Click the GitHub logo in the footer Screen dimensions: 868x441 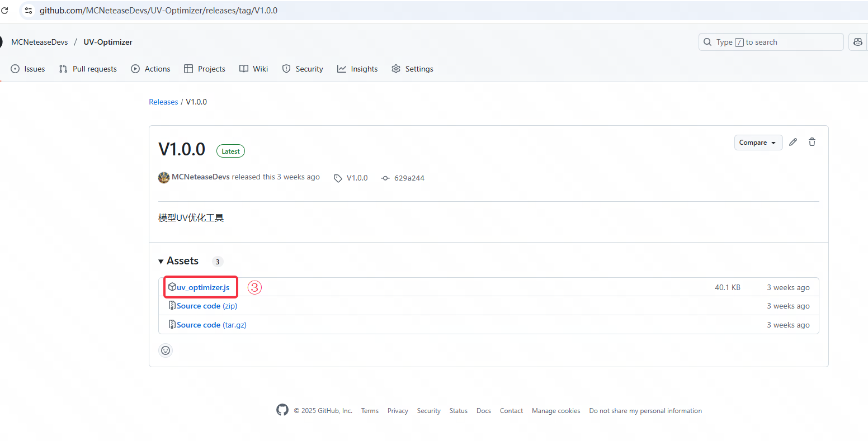(x=282, y=410)
